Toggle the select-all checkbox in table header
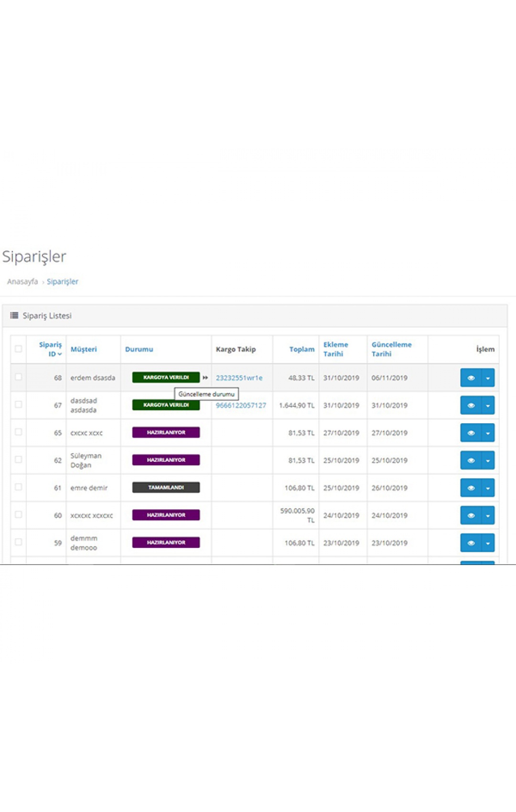This screenshot has height=812, width=516. click(x=18, y=349)
